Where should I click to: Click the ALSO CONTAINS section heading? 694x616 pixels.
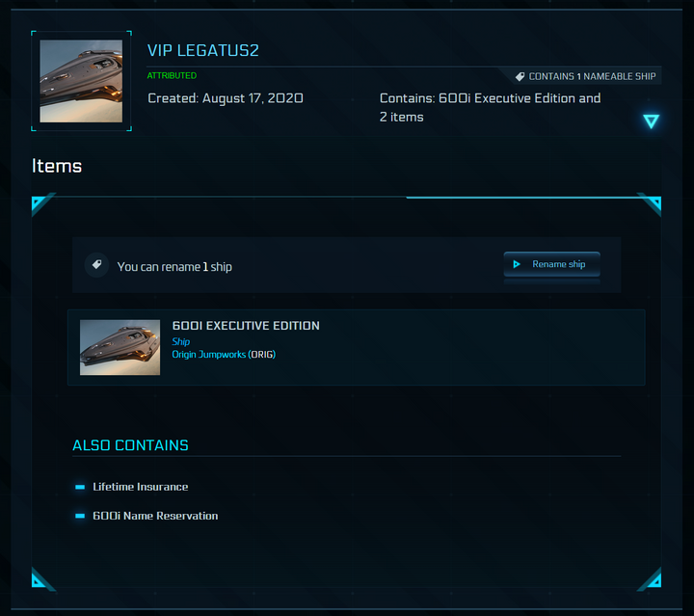point(130,445)
